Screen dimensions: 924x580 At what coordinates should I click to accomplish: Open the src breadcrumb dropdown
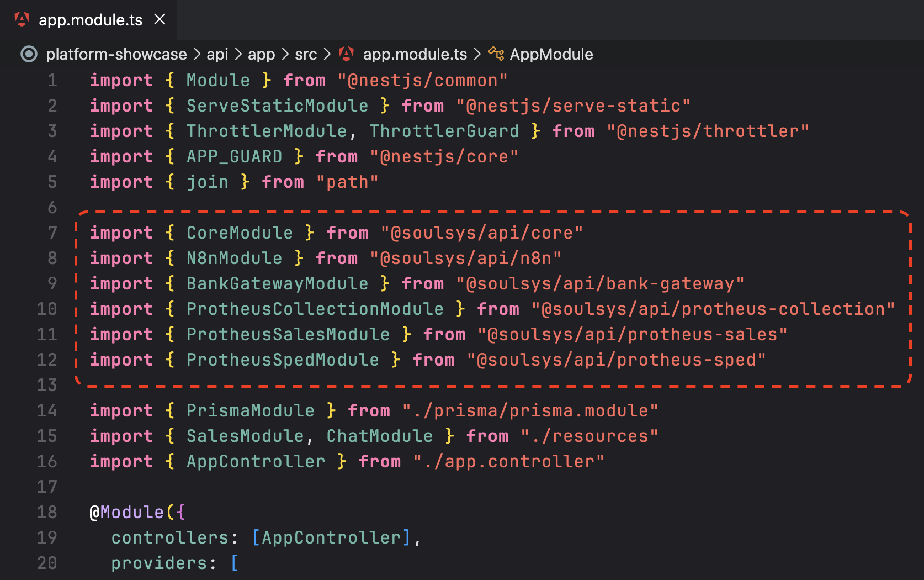pos(305,54)
